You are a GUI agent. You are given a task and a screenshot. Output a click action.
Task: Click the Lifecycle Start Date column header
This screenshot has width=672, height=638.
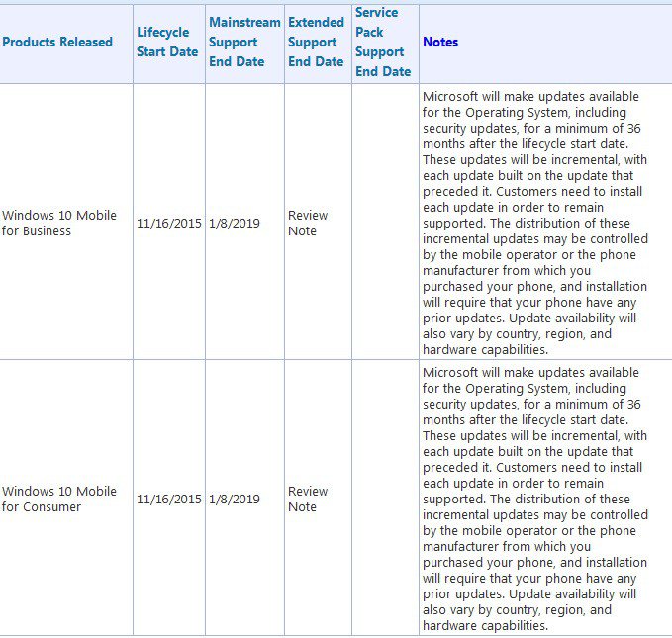point(167,43)
